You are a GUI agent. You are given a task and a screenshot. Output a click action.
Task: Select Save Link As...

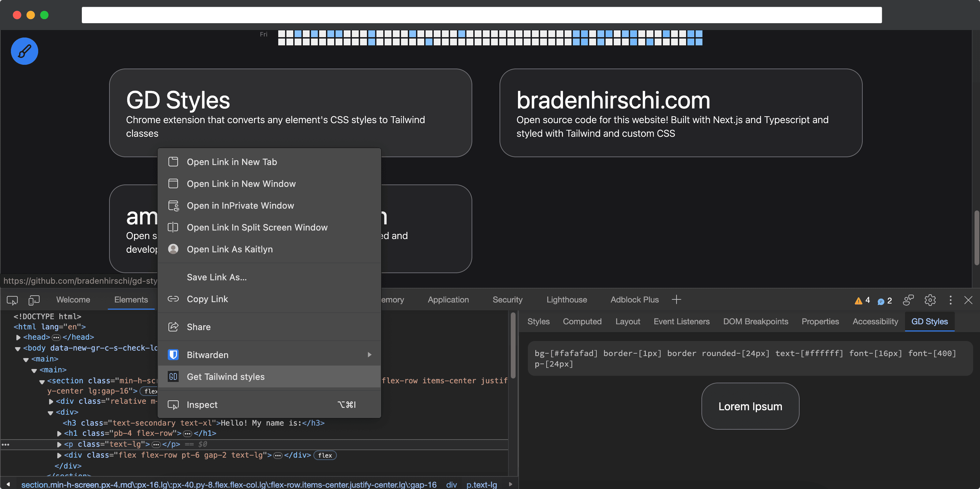269,277
